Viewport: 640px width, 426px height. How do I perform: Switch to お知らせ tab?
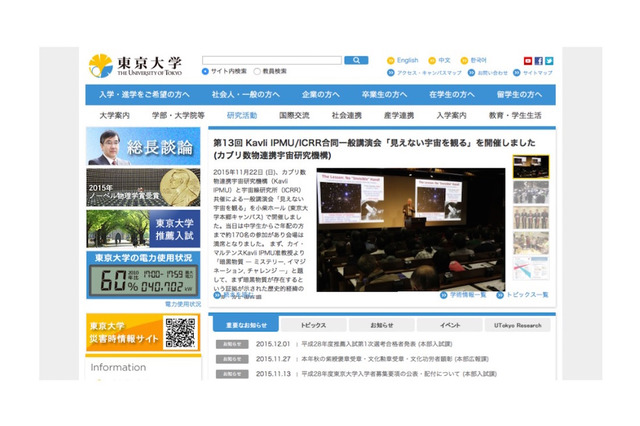(x=382, y=325)
